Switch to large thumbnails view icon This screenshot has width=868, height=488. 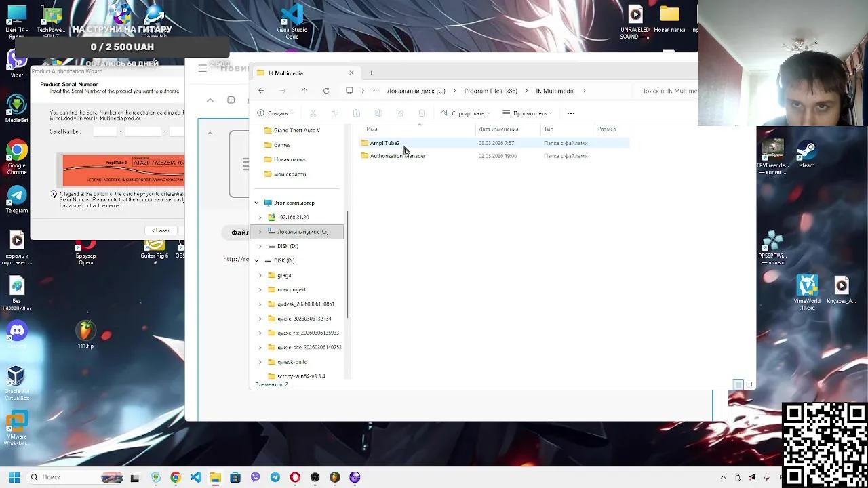(x=749, y=384)
